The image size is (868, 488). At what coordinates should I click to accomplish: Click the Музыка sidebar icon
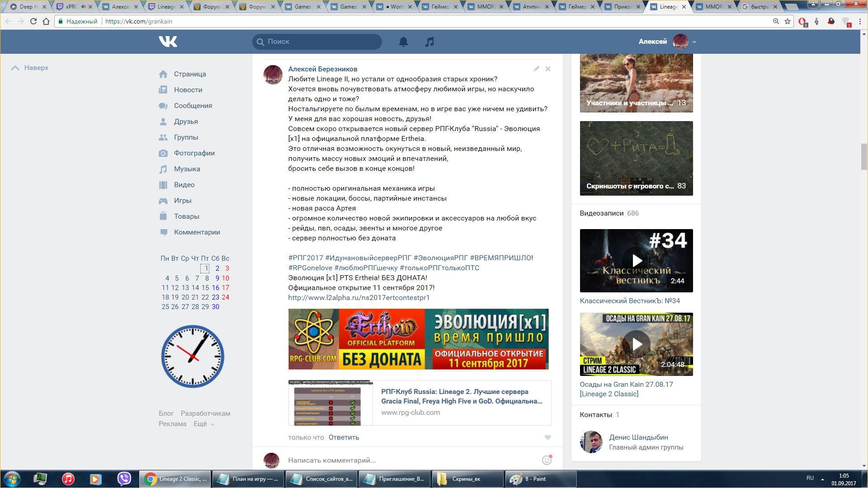[163, 169]
